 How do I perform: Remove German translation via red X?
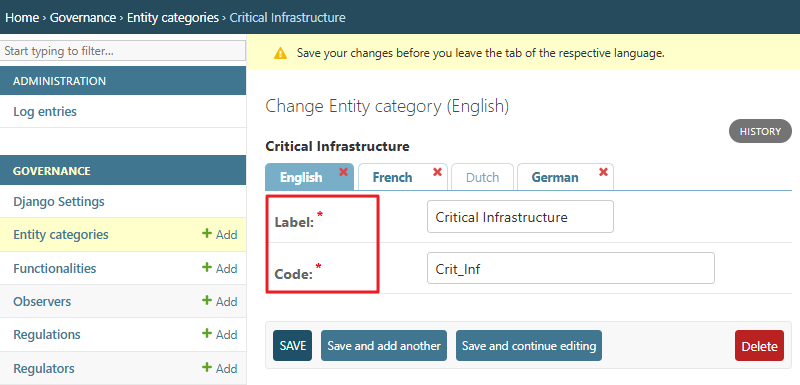pyautogui.click(x=604, y=172)
